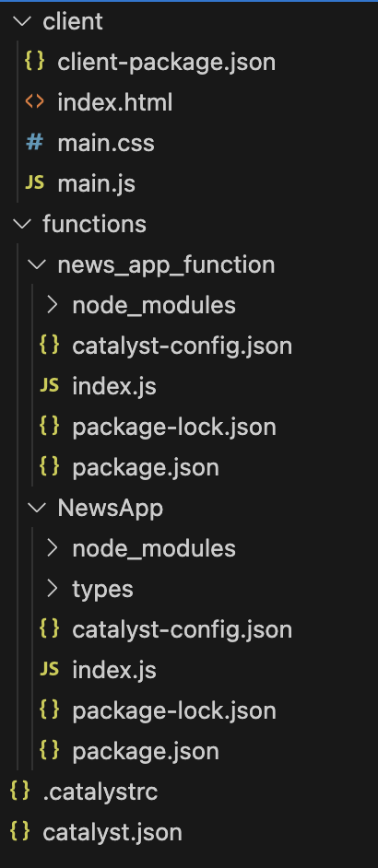The width and height of the screenshot is (378, 868).
Task: Collapse the functions folder chevron
Action: coord(22,224)
